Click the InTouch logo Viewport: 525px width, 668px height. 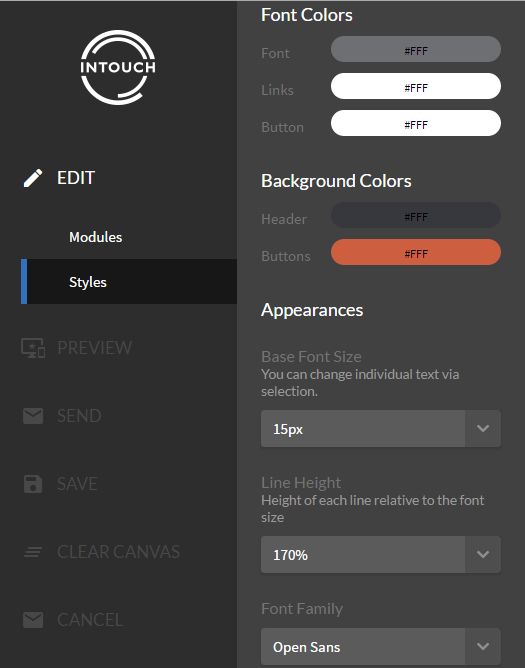coord(118,67)
